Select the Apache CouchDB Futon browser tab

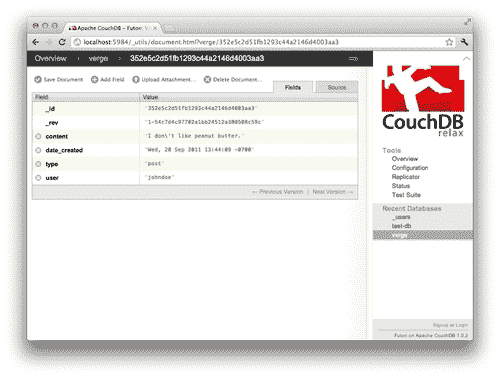point(112,28)
